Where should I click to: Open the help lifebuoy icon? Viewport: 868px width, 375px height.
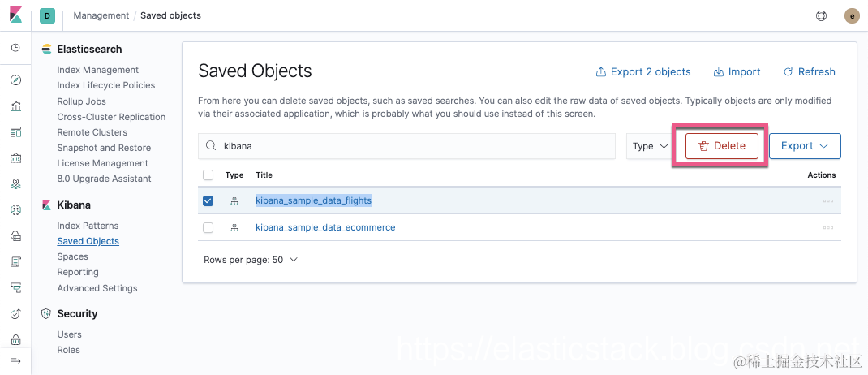[822, 16]
